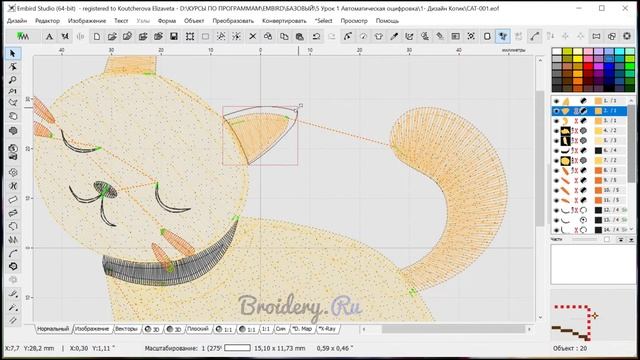
Task: Click the horizontal scrollbar right arrow
Action: (529, 329)
